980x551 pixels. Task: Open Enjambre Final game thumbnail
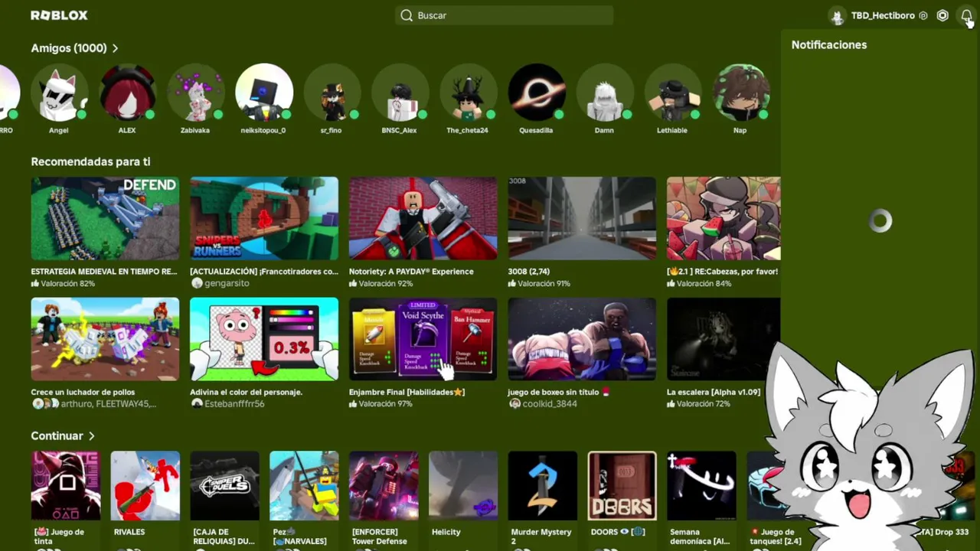click(423, 339)
